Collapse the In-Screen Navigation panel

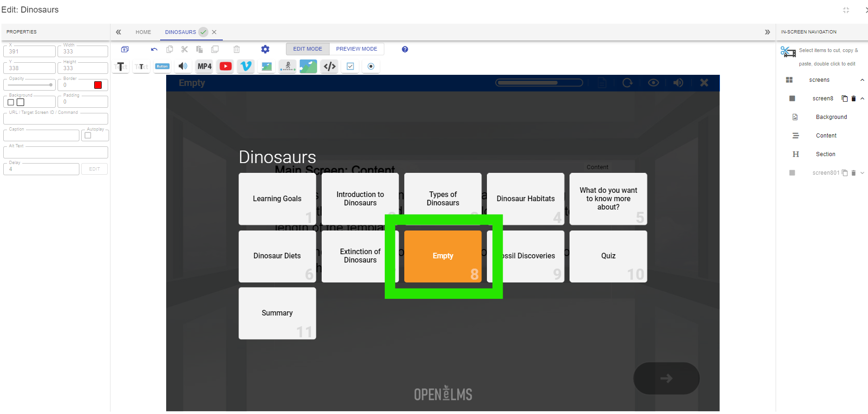pos(767,32)
